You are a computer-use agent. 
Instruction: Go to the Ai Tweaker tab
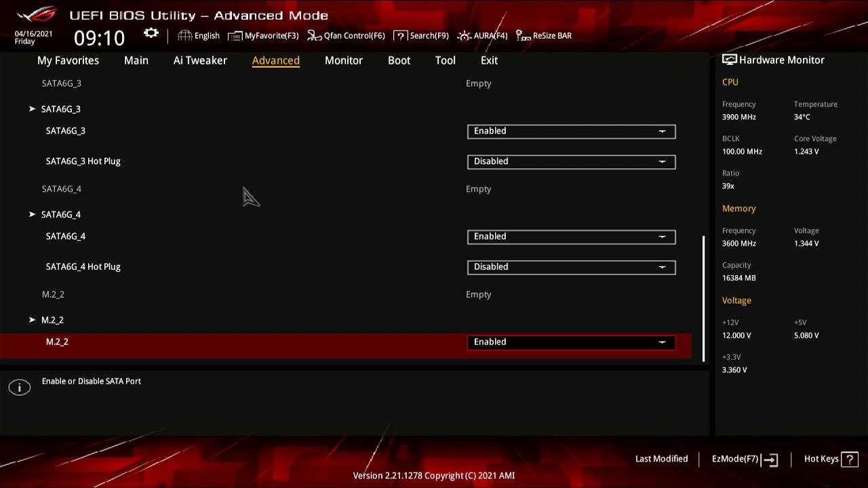pos(200,60)
